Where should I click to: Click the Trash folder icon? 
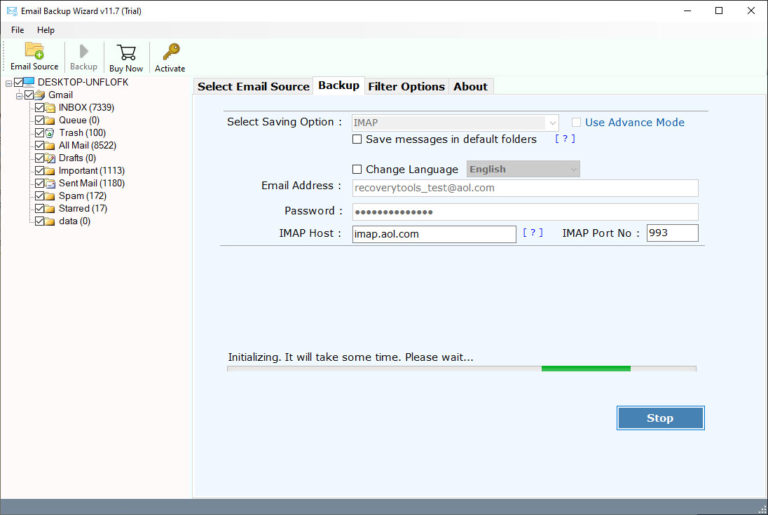coord(50,133)
